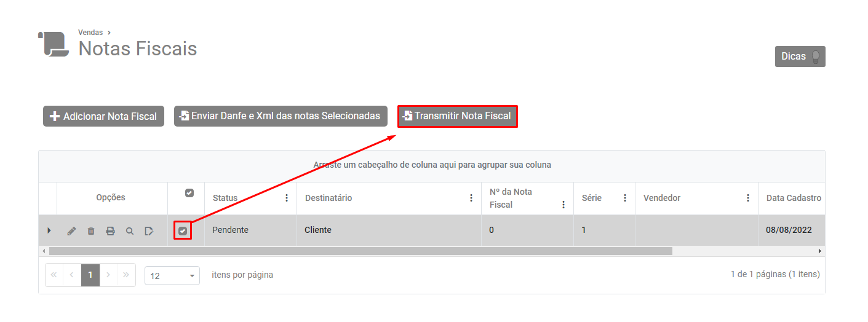868x322 pixels.
Task: Open the Status column options menu
Action: (287, 198)
